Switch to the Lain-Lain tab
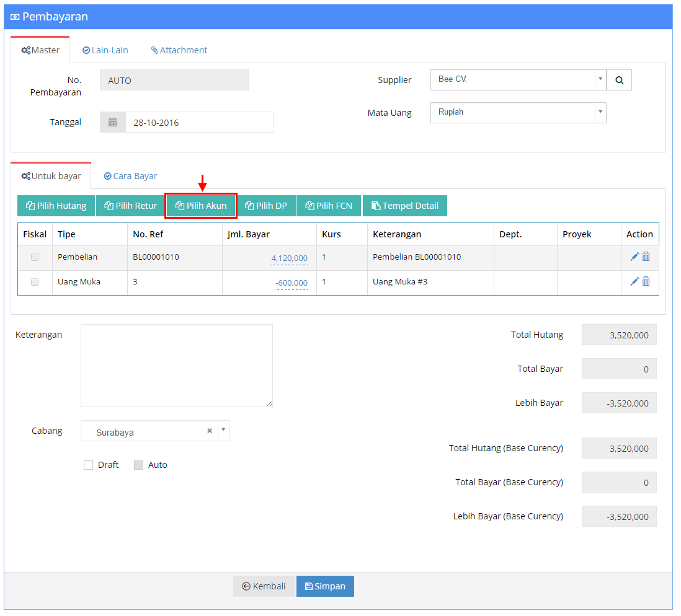The image size is (681, 616). click(x=106, y=50)
